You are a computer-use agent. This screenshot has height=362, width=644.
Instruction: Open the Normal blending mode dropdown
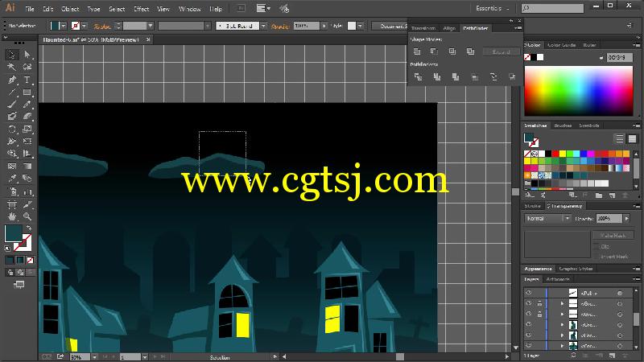click(547, 219)
